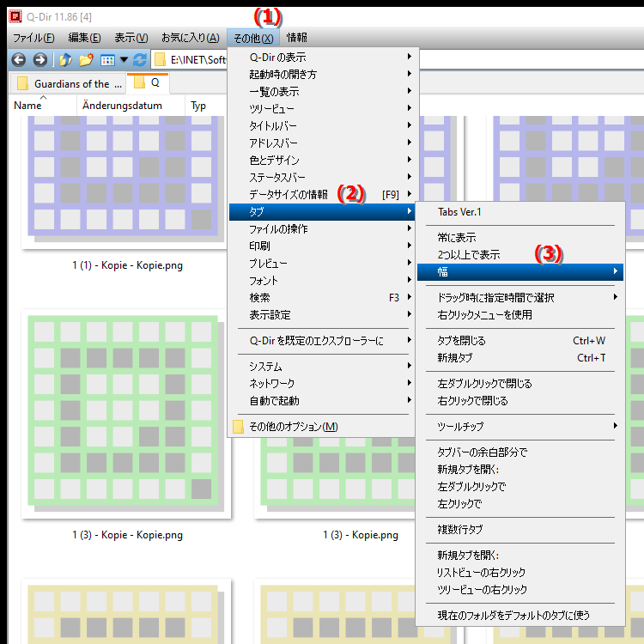The image size is (644, 644).
Task: Select Tabs Ver.1 in the submenu
Action: coord(520,212)
